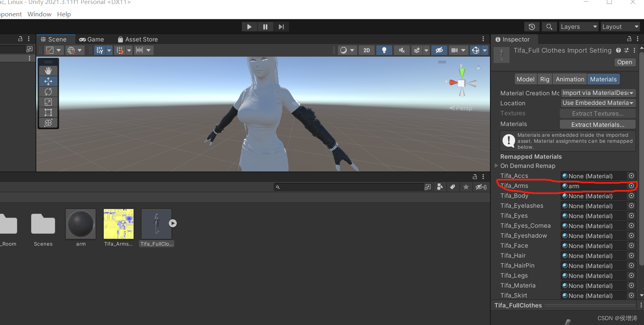Click the red X axis gizmo cone
The image size is (644, 325).
(x=453, y=83)
